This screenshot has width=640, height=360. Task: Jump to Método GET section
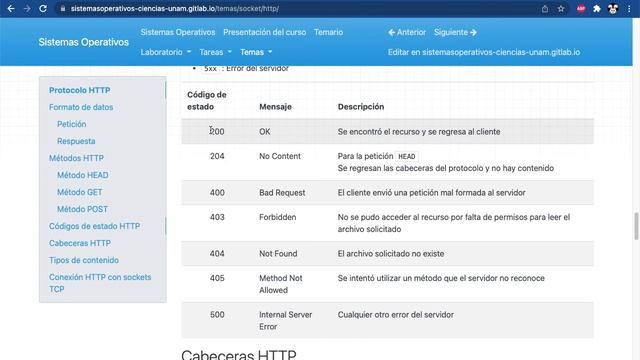point(80,192)
